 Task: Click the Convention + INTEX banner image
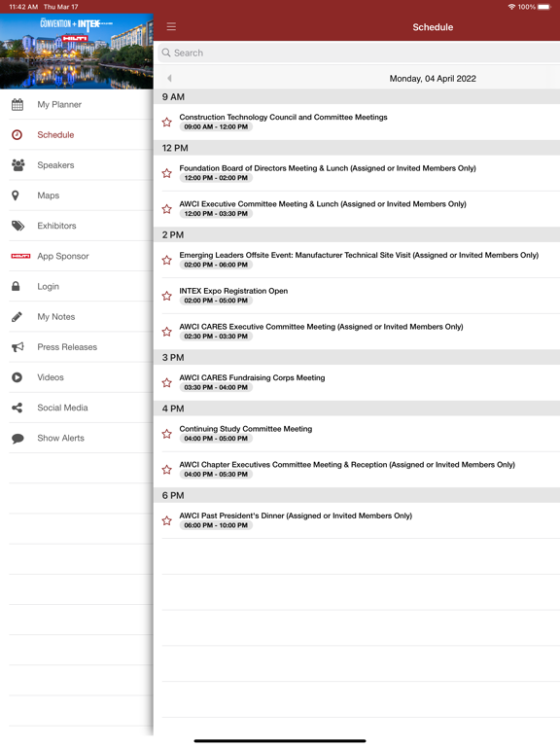76,51
